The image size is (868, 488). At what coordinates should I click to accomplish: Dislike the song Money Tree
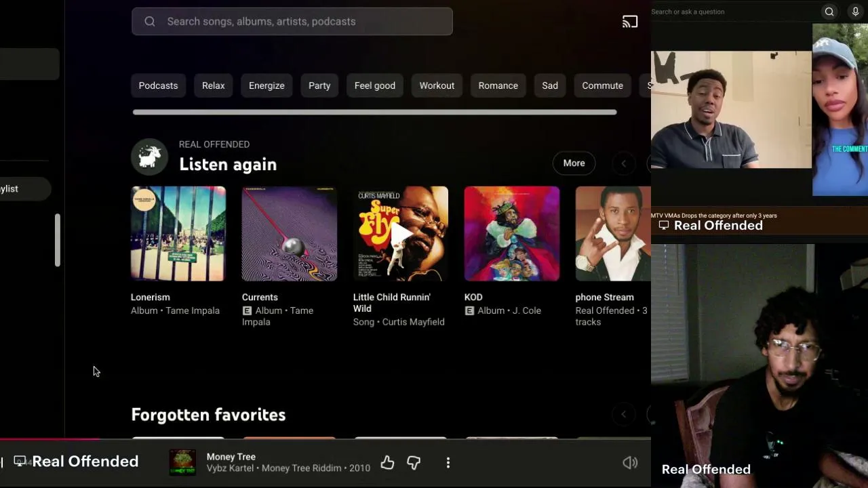tap(414, 462)
